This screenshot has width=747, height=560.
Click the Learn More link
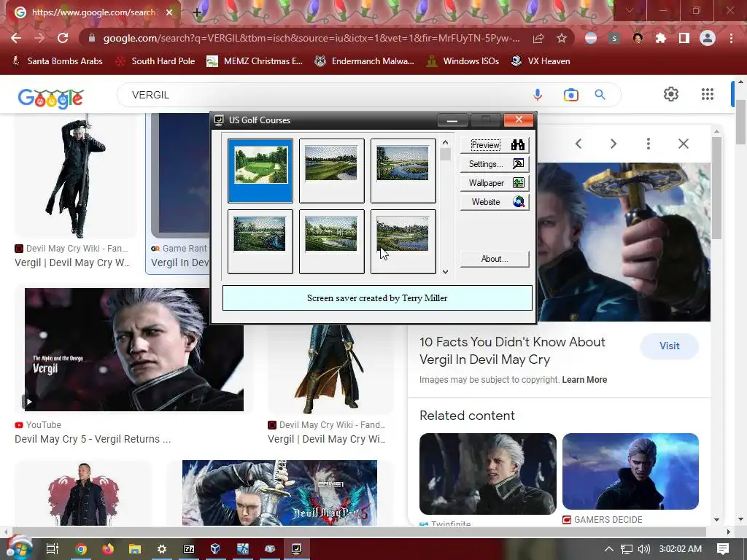(584, 379)
